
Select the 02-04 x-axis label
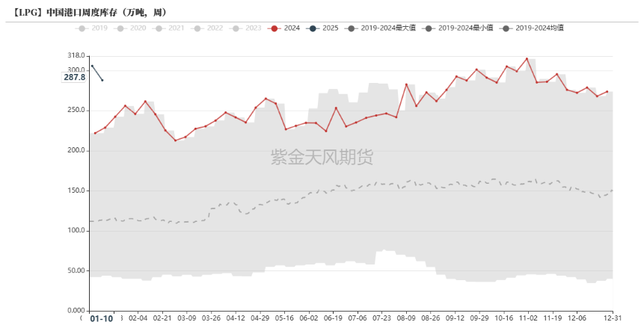pos(138,318)
